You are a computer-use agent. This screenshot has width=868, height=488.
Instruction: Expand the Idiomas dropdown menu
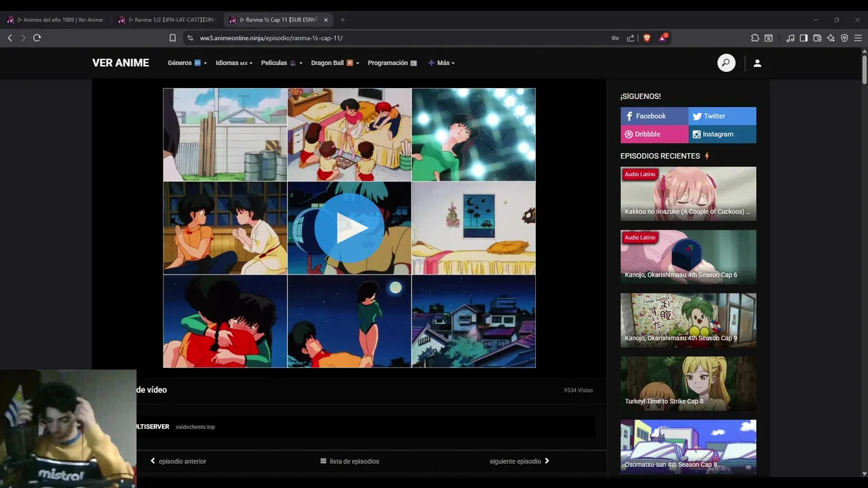coord(234,63)
